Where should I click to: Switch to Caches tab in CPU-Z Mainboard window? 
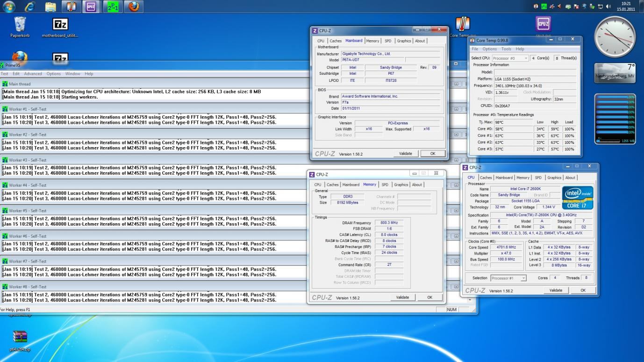336,41
